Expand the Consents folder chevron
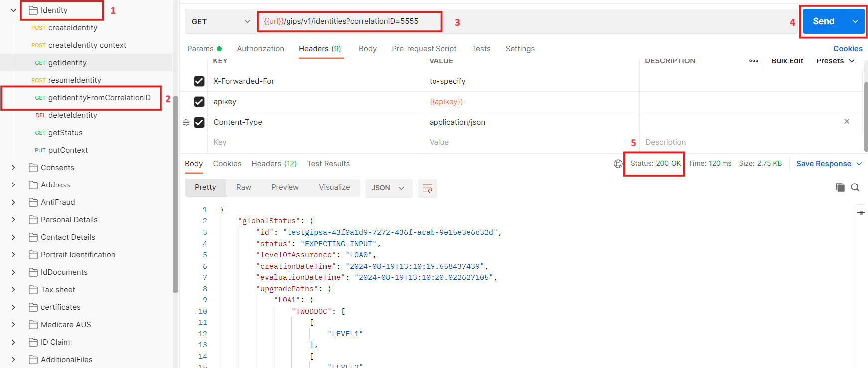 coord(13,168)
